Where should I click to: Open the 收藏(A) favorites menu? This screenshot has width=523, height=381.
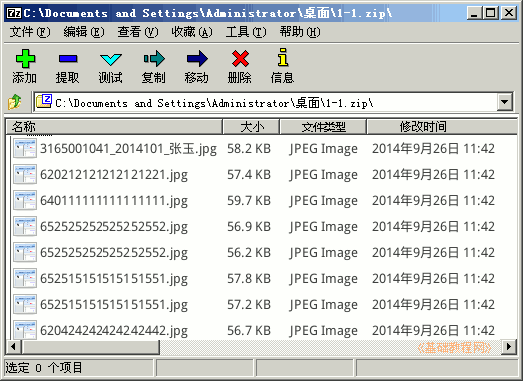192,32
